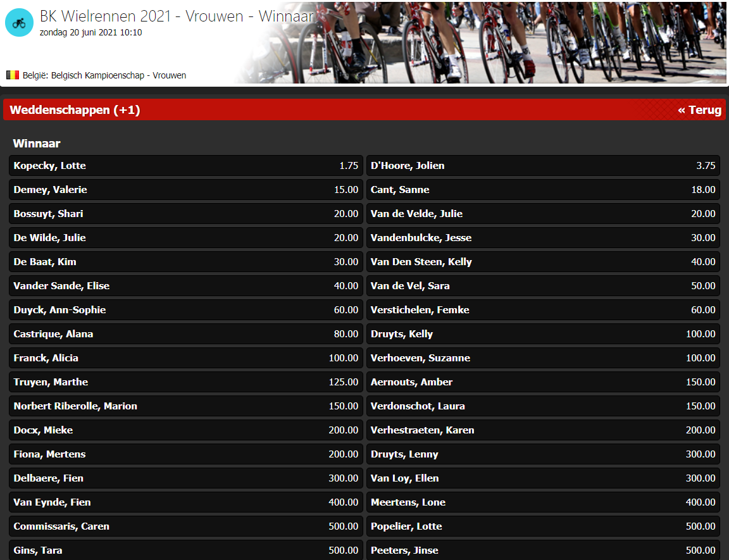Screen dimensions: 729x560
Task: Choose Castrique, Alana odds 80.00
Action: pyautogui.click(x=186, y=334)
